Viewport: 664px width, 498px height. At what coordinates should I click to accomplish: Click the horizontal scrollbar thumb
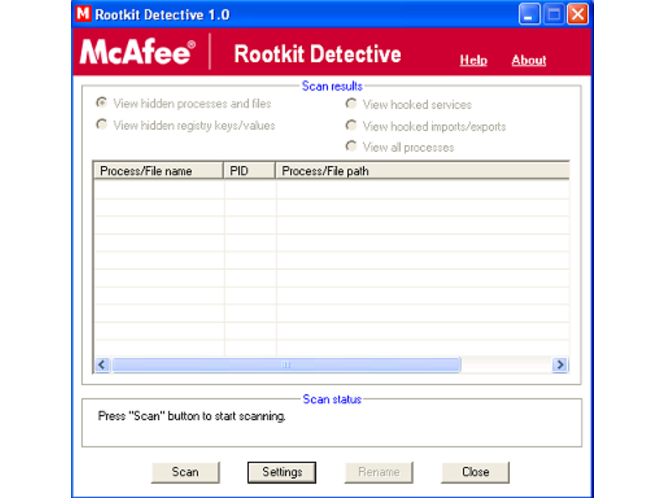(x=286, y=365)
